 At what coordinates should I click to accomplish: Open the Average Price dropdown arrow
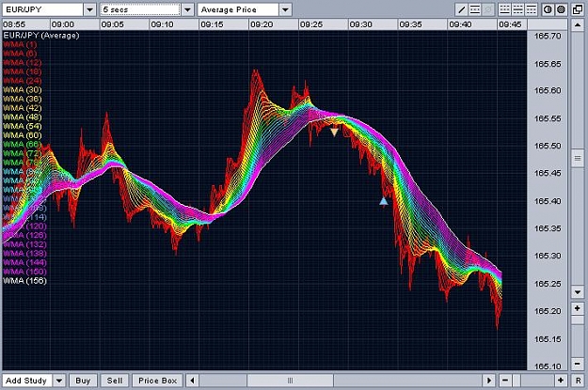(x=285, y=9)
